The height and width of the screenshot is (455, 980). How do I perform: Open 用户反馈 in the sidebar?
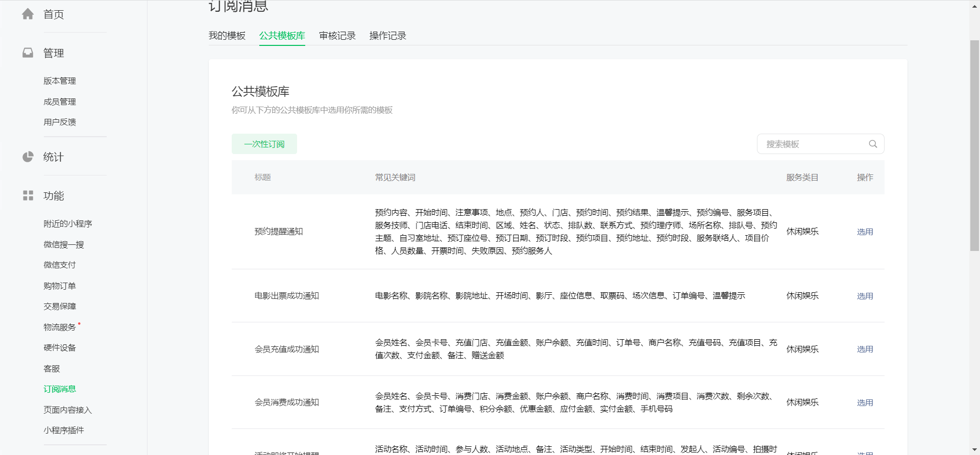pyautogui.click(x=60, y=122)
